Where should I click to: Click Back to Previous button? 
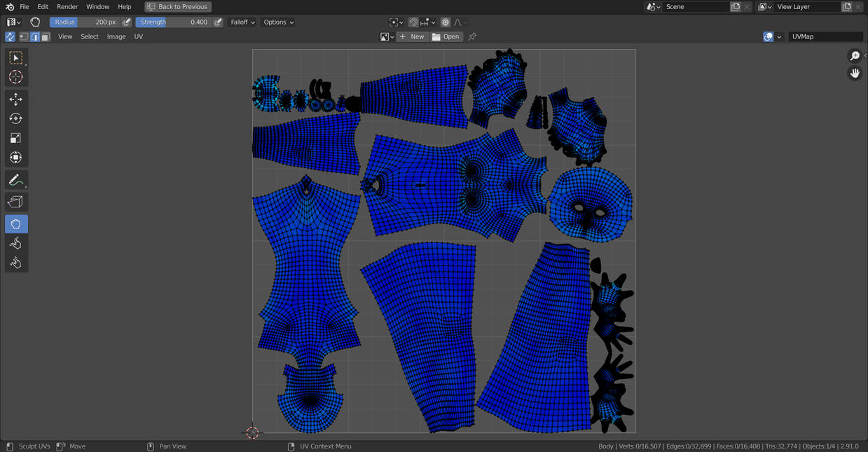[x=178, y=7]
